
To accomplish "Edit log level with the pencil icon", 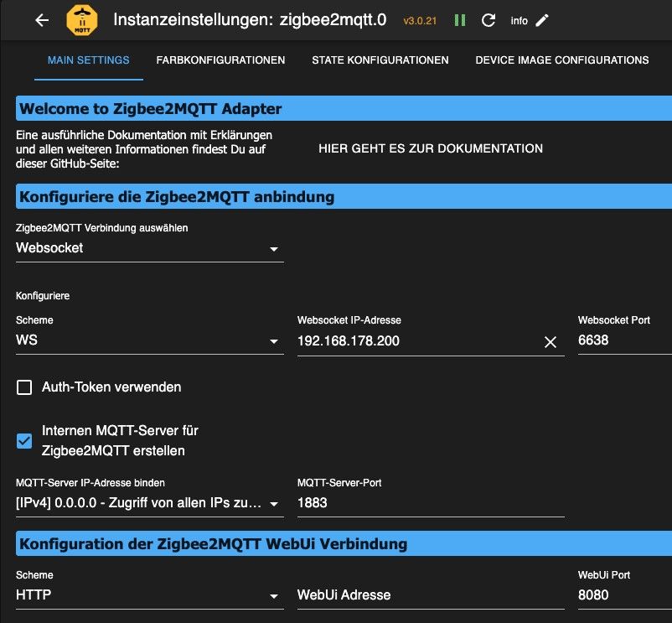I will click(542, 20).
